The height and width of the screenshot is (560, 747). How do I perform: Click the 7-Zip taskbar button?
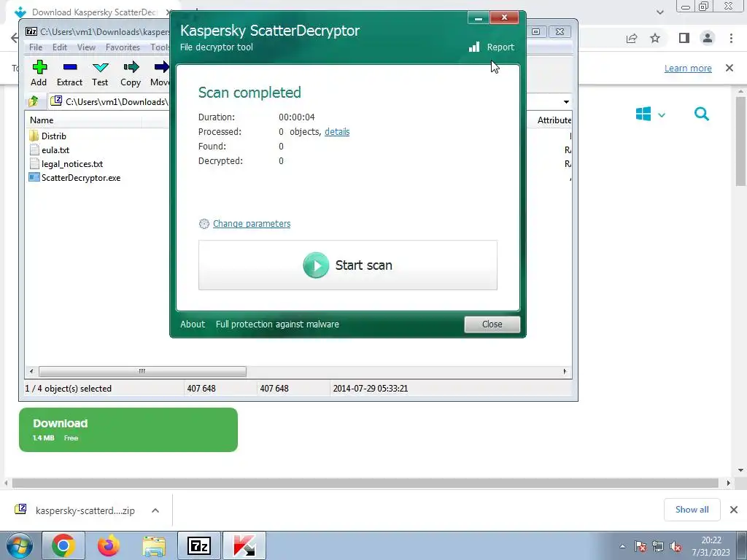coord(199,545)
